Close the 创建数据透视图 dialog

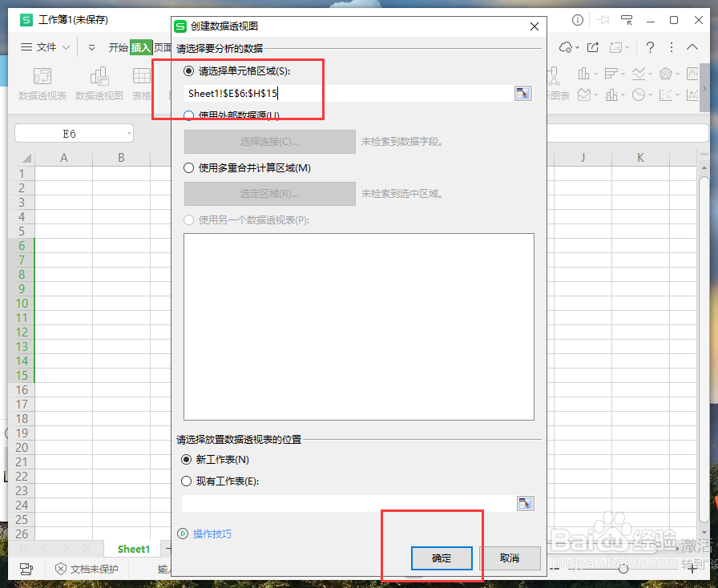(x=534, y=26)
